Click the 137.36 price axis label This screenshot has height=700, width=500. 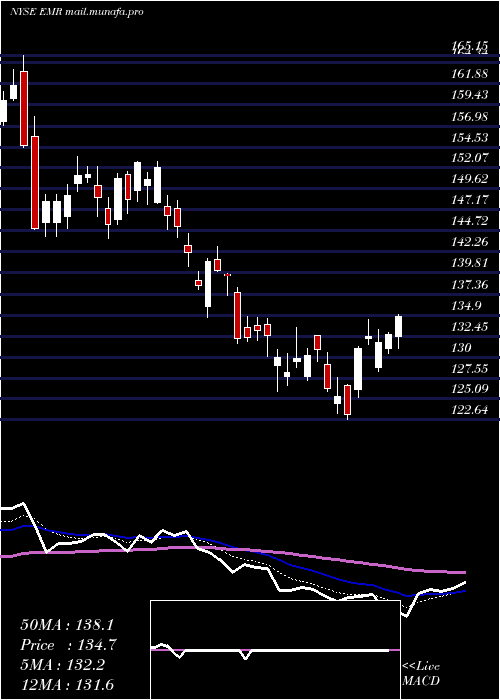[x=469, y=284]
